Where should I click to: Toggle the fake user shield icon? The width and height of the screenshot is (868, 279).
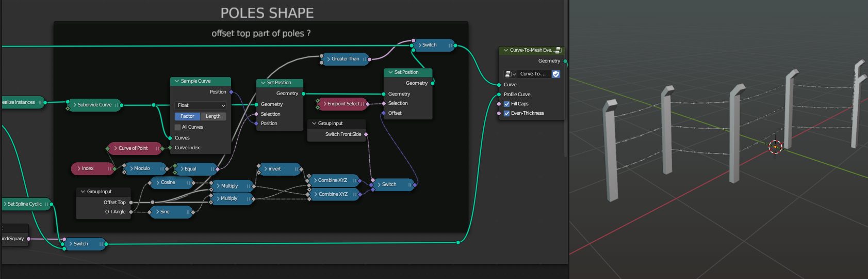(556, 74)
